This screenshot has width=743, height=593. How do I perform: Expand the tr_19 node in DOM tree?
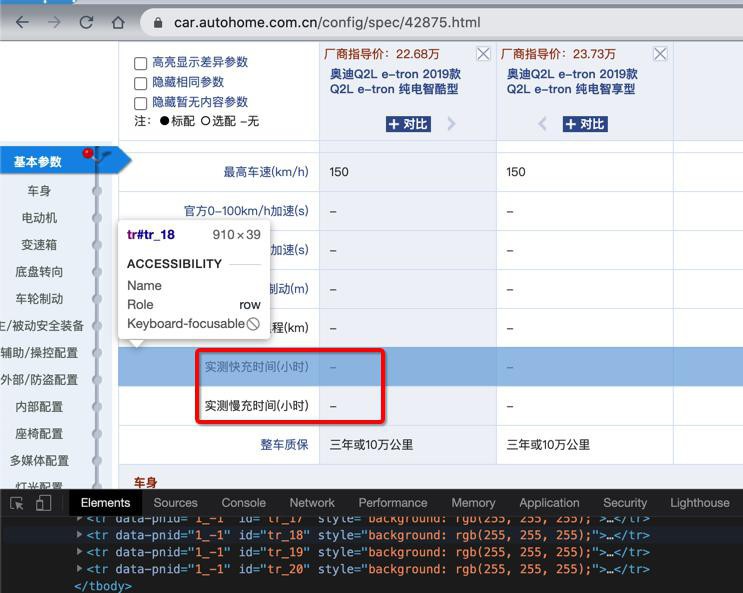pyautogui.click(x=79, y=552)
